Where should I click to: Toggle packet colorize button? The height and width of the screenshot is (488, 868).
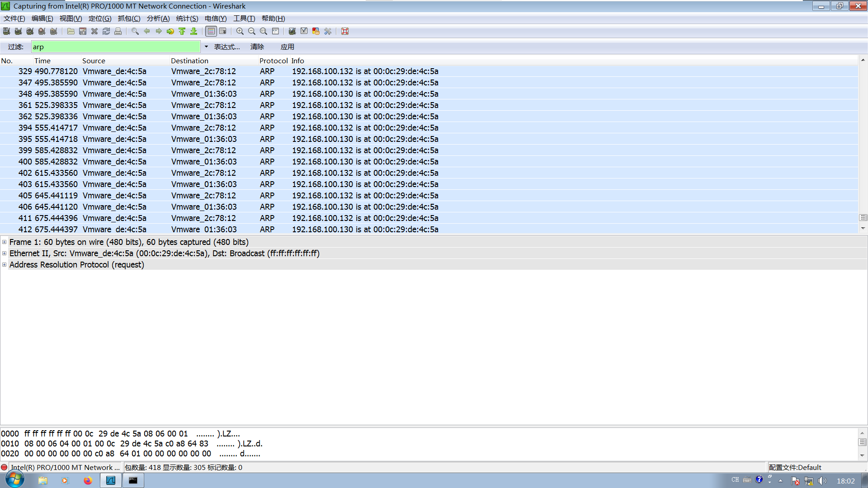(211, 31)
